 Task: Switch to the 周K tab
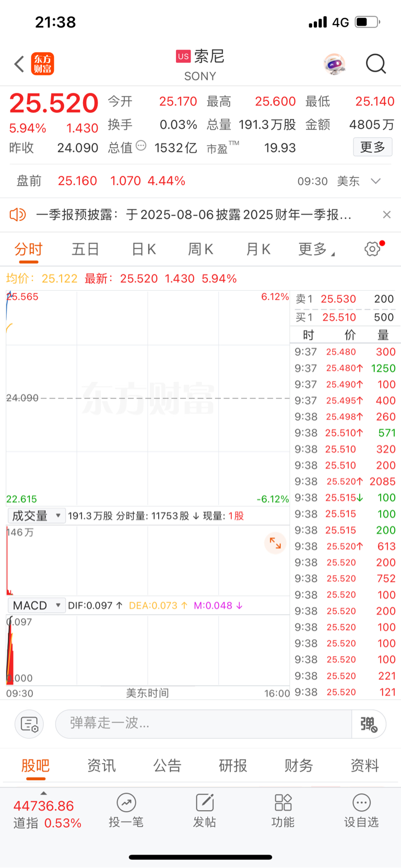(200, 249)
